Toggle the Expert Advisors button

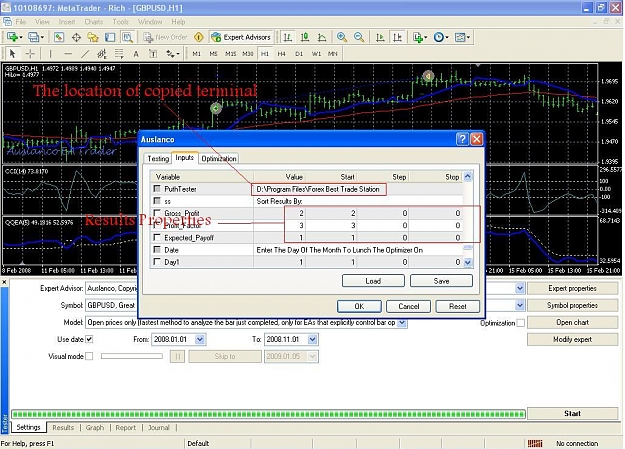click(x=242, y=37)
